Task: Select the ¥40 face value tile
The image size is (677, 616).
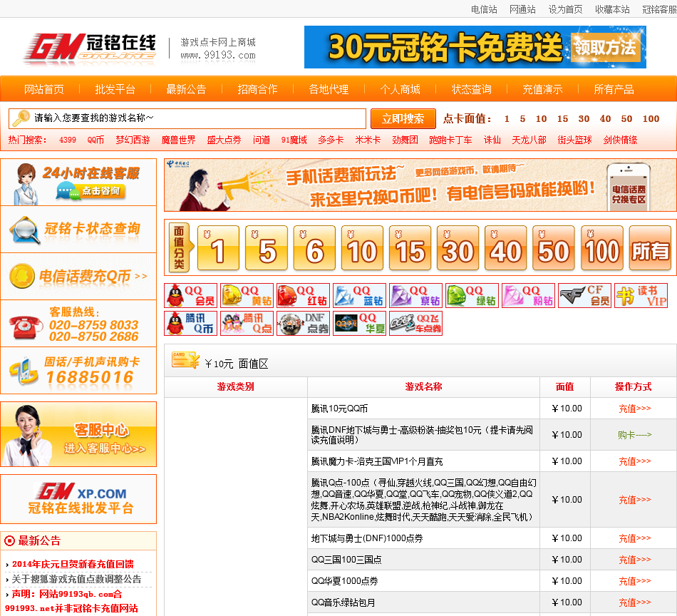Action: [505, 248]
